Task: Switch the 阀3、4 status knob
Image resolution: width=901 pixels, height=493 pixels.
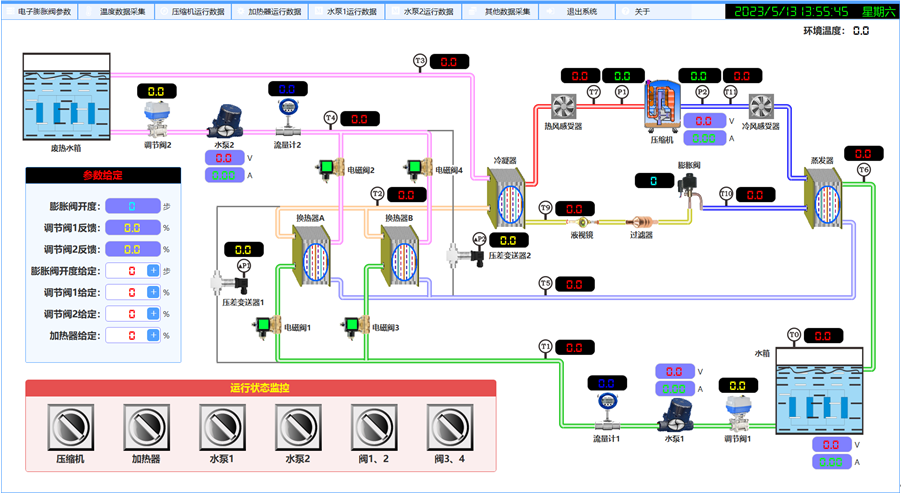Action: (x=447, y=428)
